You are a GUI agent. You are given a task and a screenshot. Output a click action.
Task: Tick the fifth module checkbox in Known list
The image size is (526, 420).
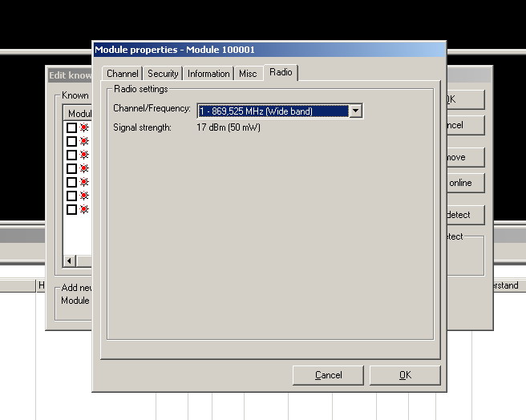click(71, 182)
